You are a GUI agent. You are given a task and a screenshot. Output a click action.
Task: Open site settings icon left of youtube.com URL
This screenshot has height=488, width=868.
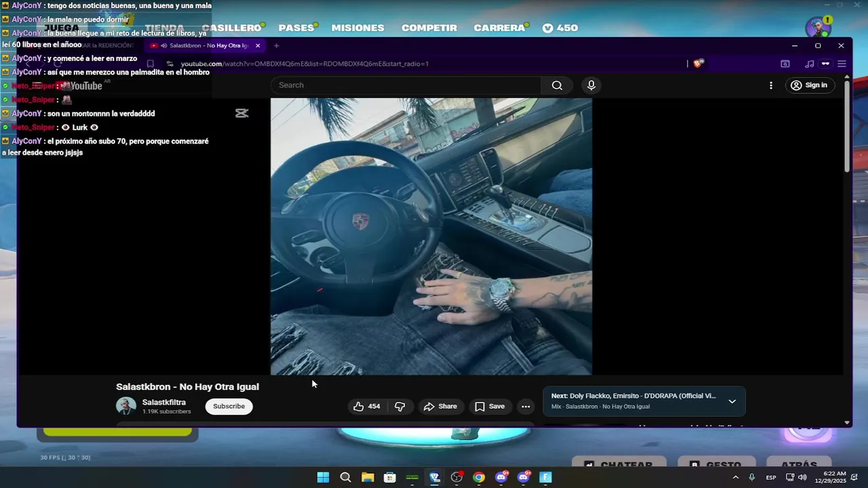click(170, 64)
